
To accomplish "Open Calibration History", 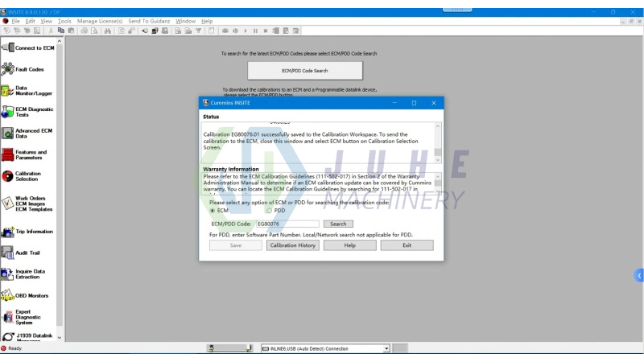I will click(x=293, y=245).
